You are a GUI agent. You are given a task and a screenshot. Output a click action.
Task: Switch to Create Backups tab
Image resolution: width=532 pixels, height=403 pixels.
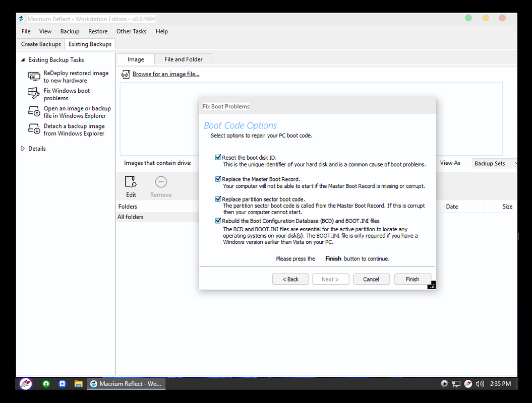point(41,44)
